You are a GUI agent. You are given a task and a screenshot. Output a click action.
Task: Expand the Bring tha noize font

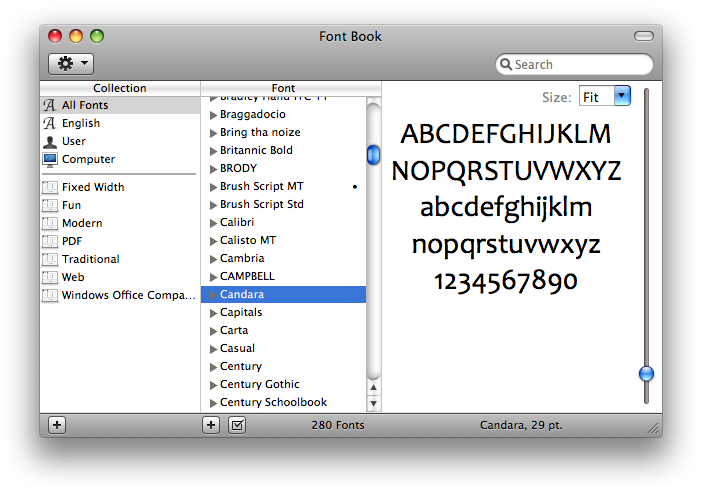coord(213,133)
